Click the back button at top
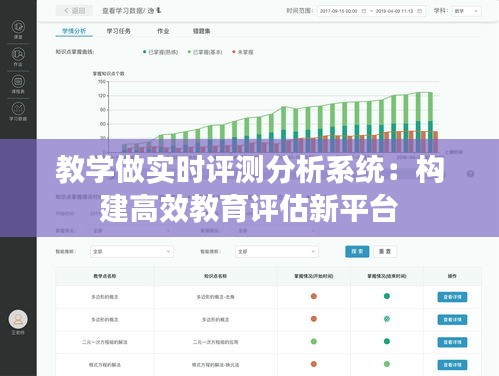The width and height of the screenshot is (499, 376). 75,11
